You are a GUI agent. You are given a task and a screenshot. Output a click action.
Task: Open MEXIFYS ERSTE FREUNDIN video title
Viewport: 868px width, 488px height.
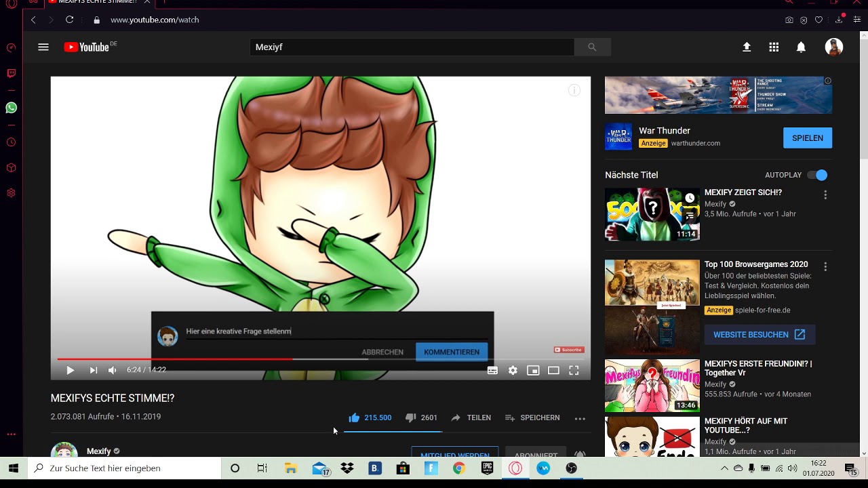click(x=758, y=368)
